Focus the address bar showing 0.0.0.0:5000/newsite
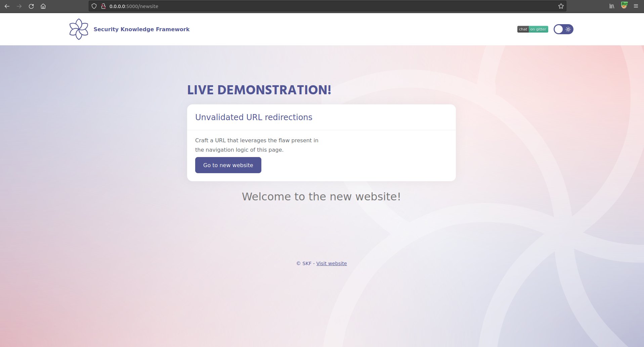The width and height of the screenshot is (644, 347). (x=328, y=6)
